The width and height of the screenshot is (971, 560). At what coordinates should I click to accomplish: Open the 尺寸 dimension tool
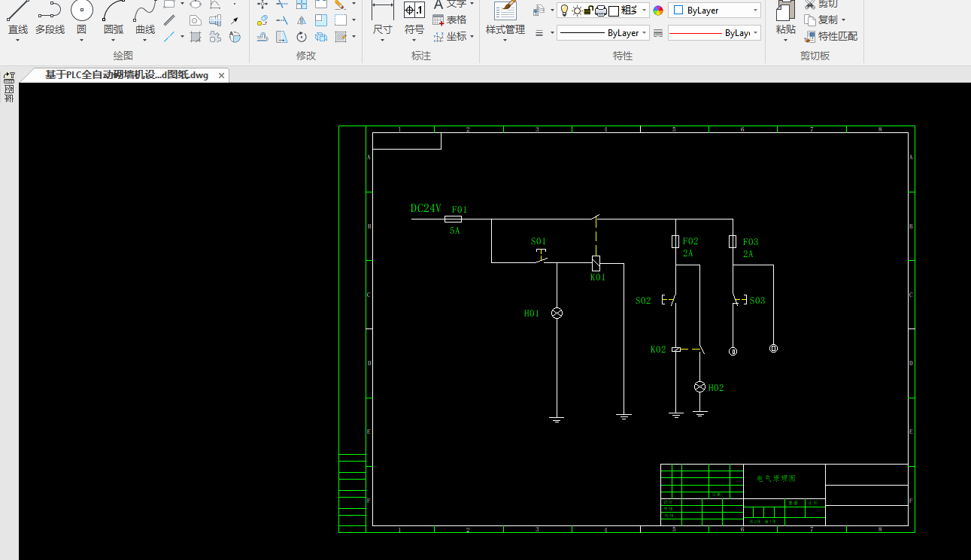pyautogui.click(x=383, y=17)
